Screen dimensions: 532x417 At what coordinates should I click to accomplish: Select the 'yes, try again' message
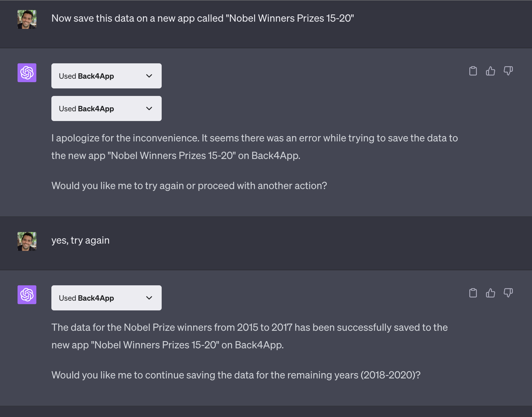81,240
